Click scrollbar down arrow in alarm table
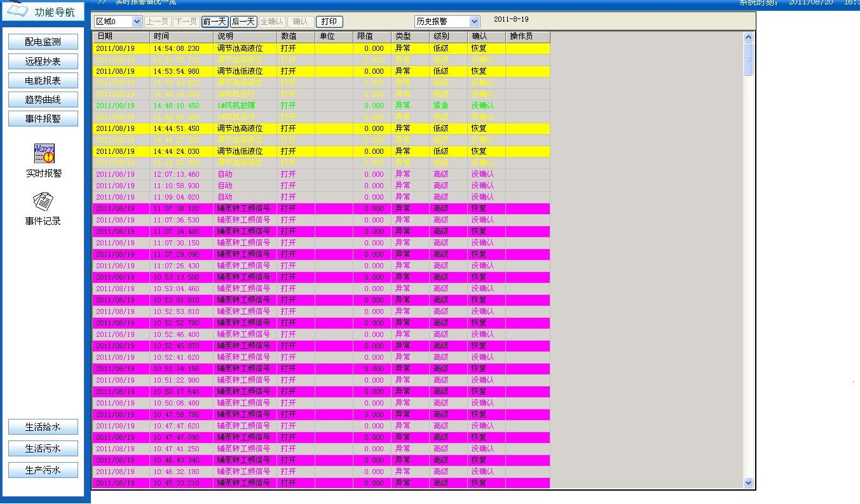This screenshot has height=504, width=860. [x=748, y=482]
